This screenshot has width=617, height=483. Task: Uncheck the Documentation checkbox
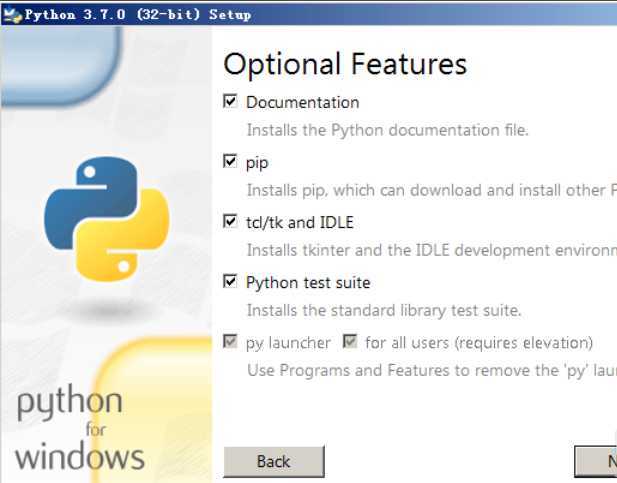[230, 101]
